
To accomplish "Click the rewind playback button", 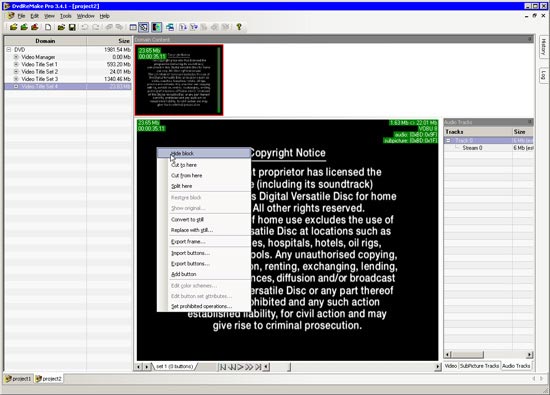I will (232, 367).
